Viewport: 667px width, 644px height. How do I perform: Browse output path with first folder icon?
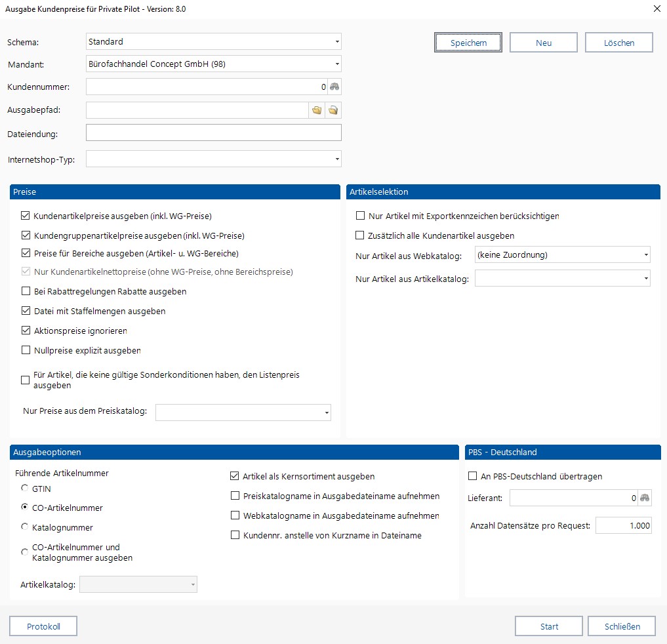[317, 110]
